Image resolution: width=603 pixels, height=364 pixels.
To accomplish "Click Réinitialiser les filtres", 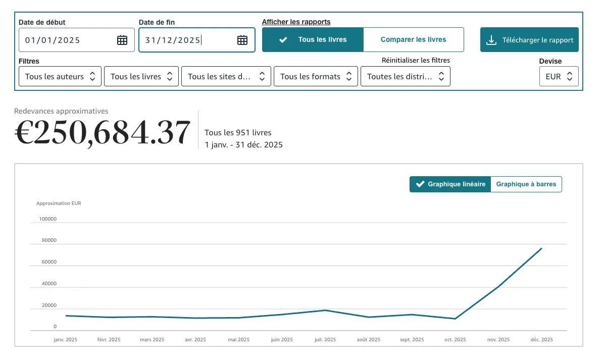I will pyautogui.click(x=416, y=61).
